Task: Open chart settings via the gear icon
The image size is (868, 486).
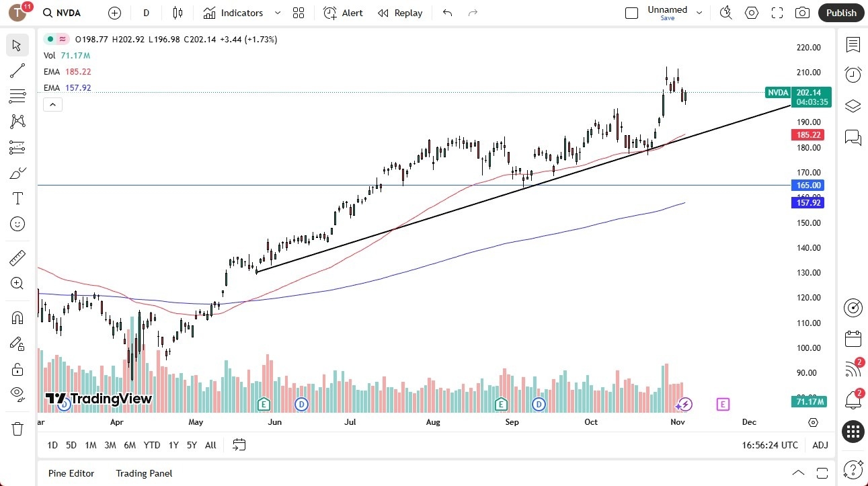Action: [751, 13]
